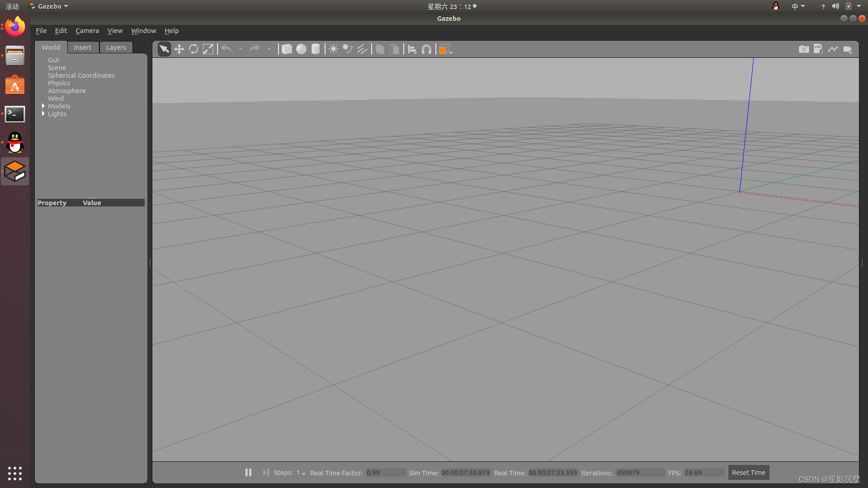Add a spot light
The width and height of the screenshot is (868, 488).
(348, 49)
